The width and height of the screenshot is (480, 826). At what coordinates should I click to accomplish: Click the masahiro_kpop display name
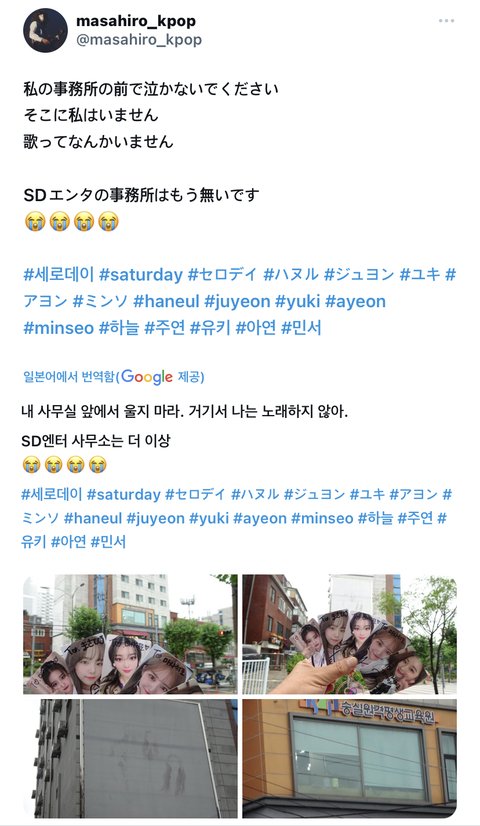click(136, 21)
